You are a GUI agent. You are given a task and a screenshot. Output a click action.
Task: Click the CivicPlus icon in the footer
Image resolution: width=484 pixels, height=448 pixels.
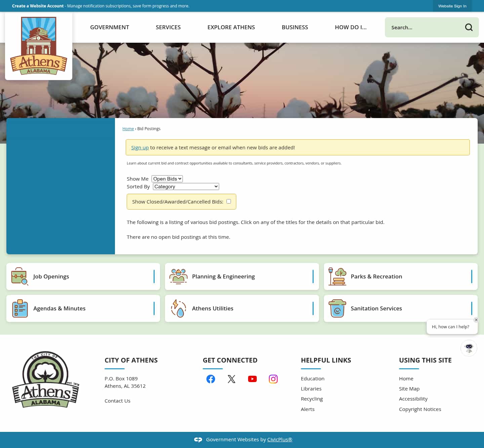[x=198, y=439]
